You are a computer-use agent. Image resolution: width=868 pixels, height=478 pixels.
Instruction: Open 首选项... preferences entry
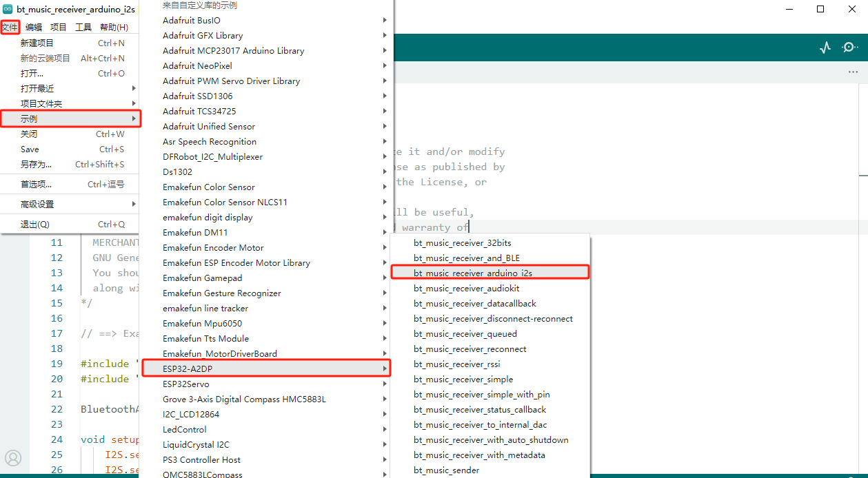point(70,184)
